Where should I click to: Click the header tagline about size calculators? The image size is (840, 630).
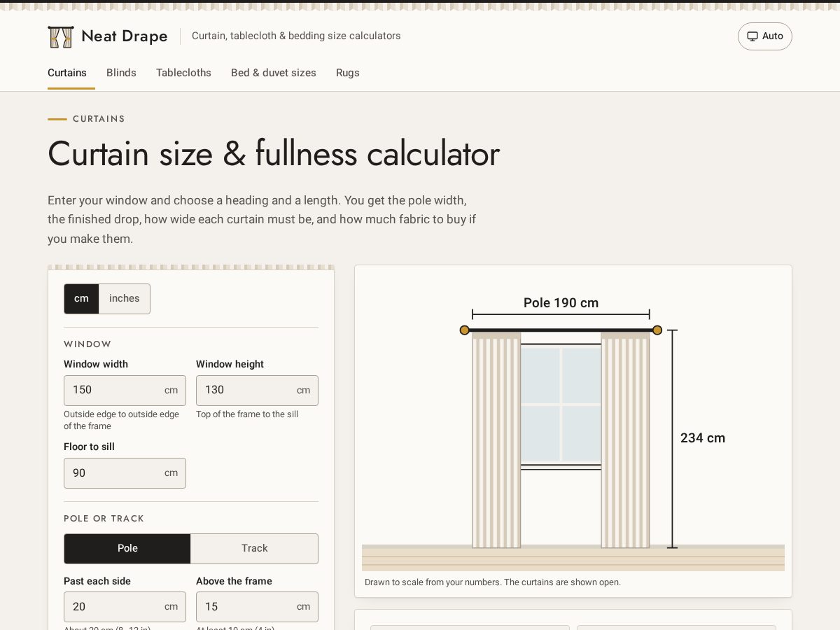pos(296,36)
